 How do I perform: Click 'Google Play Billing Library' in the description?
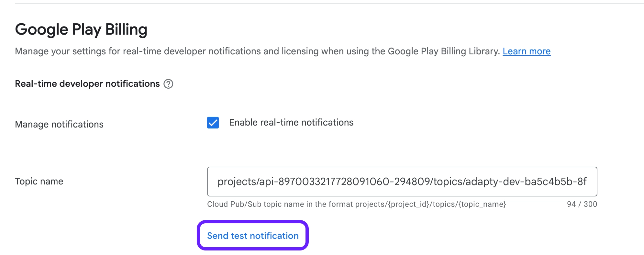point(443,51)
